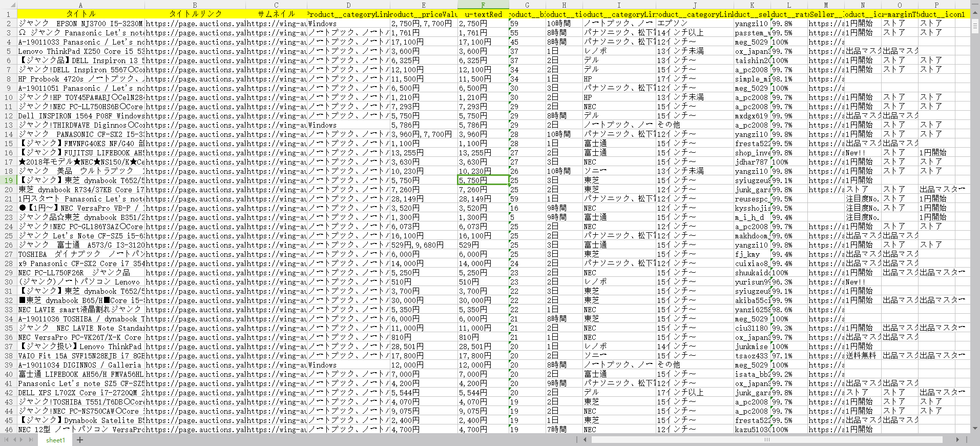Select row 19 header
This screenshot has width=980, height=446.
click(9, 180)
